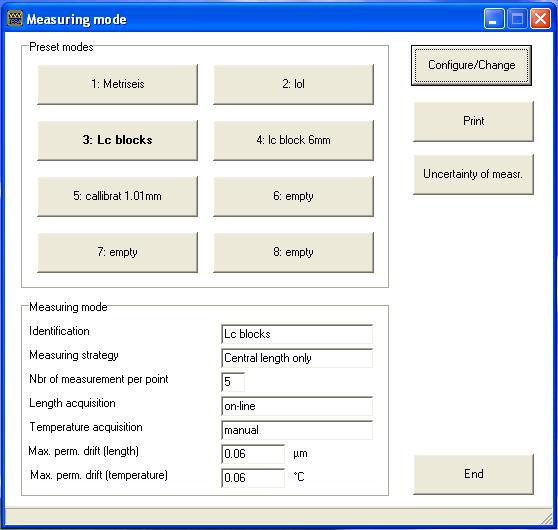Click the Nbr of measurement per point field
Viewport: 558px width, 530px height.
(x=233, y=382)
